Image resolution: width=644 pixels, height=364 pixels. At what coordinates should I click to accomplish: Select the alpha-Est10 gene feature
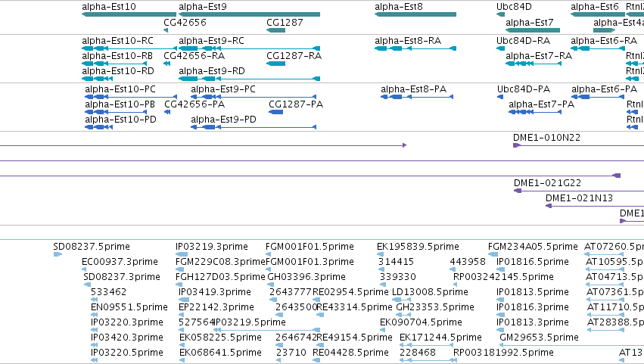[129, 14]
